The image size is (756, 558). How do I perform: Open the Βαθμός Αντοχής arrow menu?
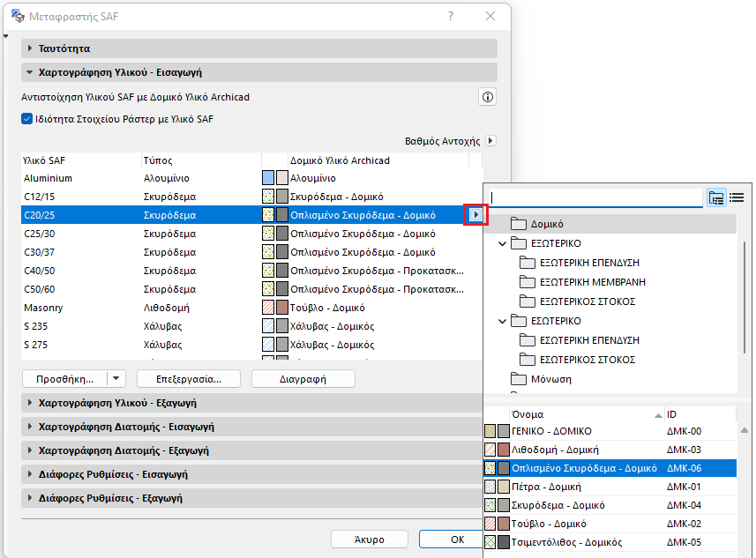click(x=490, y=141)
